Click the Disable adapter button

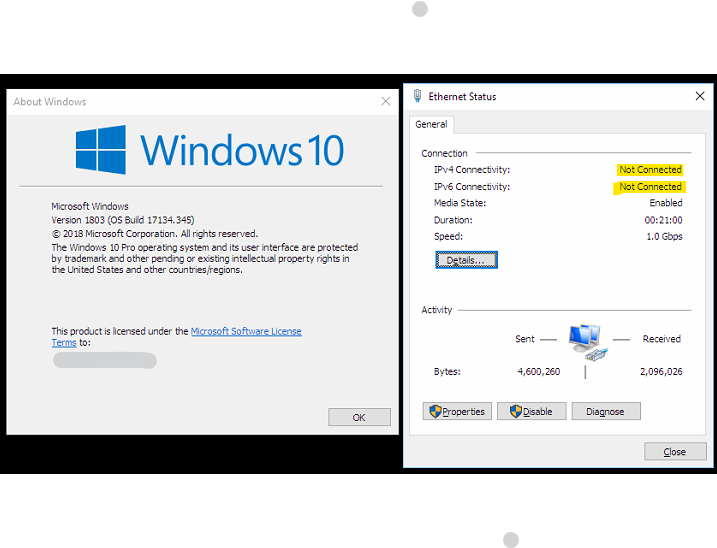pyautogui.click(x=531, y=411)
